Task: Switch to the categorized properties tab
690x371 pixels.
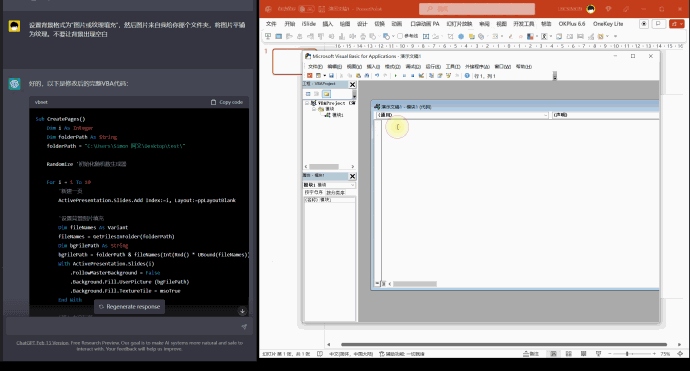Action: (x=335, y=193)
